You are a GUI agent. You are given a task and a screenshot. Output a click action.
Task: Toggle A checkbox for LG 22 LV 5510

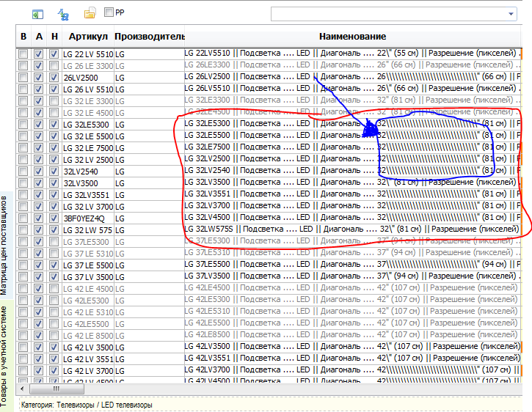click(x=38, y=54)
